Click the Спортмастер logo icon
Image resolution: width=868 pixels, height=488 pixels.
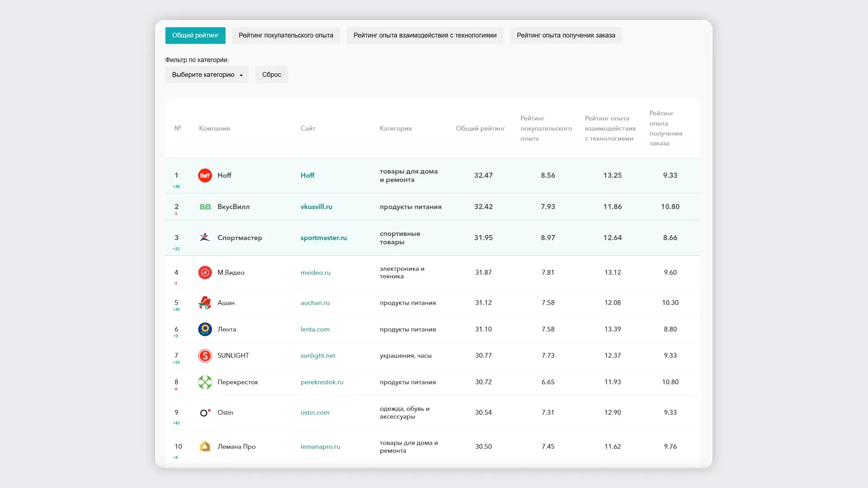click(x=205, y=238)
